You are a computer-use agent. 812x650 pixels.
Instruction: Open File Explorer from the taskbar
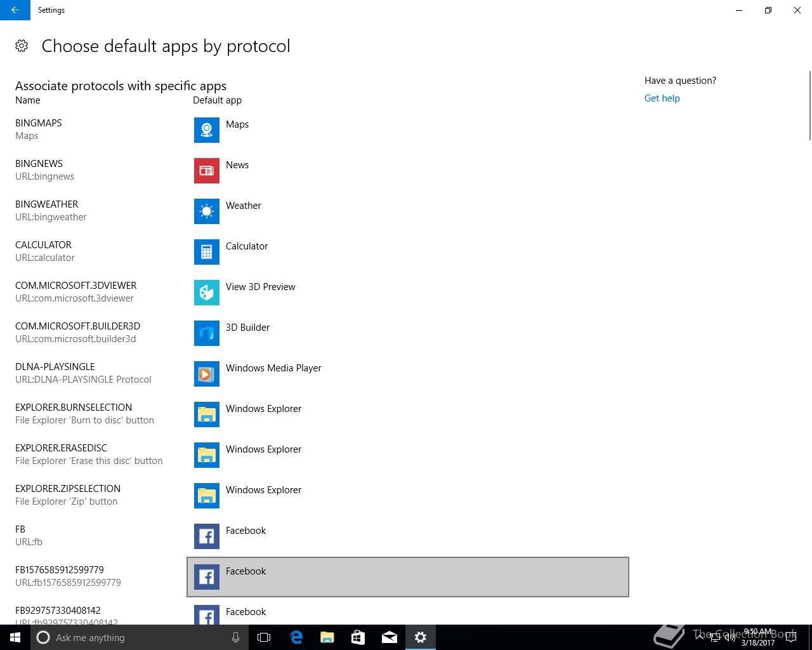(x=327, y=637)
